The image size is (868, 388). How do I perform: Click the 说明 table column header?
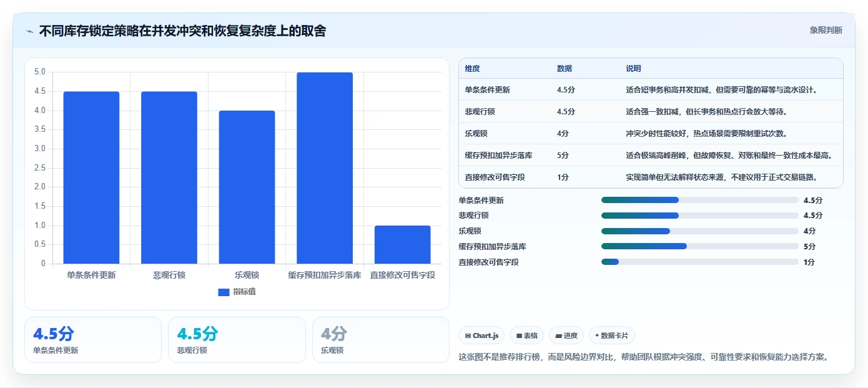634,69
